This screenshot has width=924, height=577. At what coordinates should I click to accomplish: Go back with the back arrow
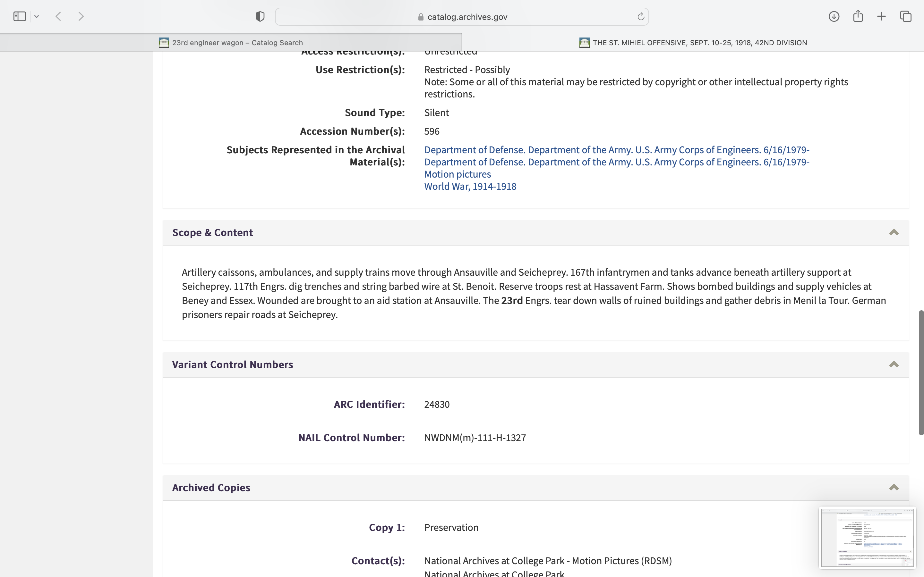58,16
